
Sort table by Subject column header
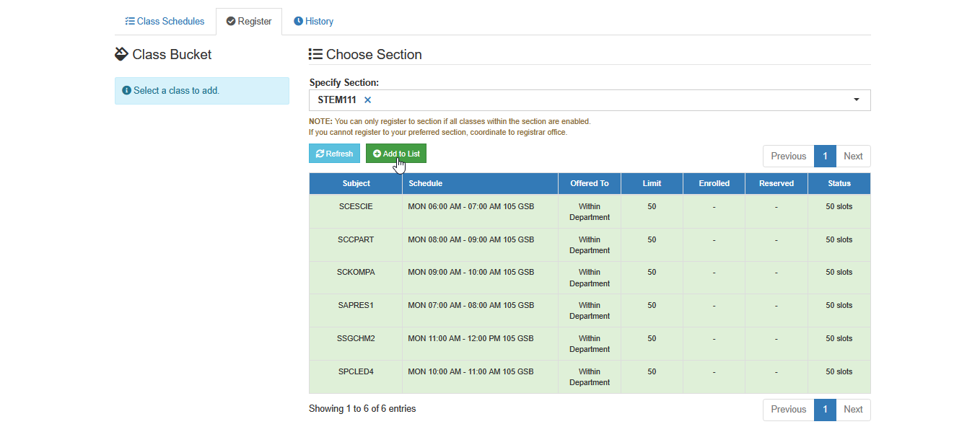pyautogui.click(x=356, y=184)
